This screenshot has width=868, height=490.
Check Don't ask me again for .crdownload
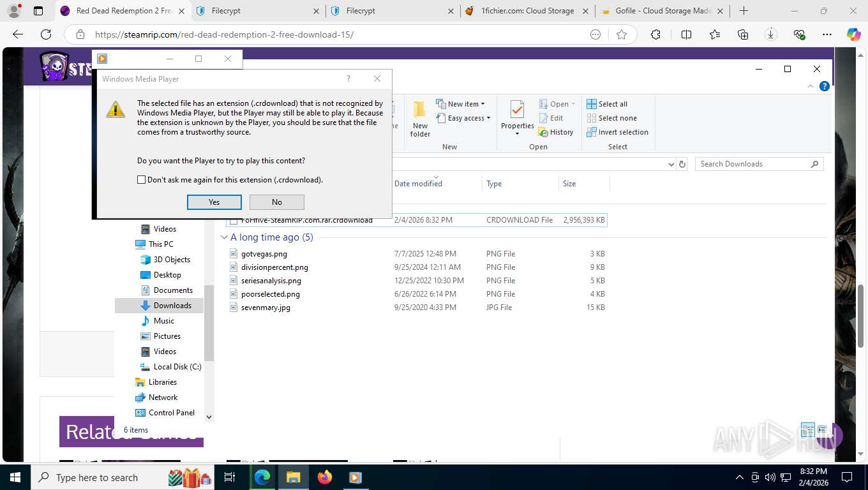[142, 180]
